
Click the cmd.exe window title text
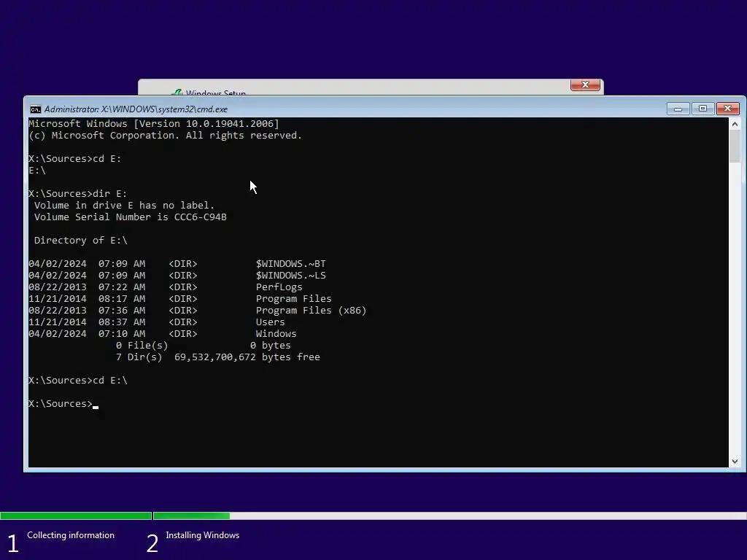pos(136,109)
